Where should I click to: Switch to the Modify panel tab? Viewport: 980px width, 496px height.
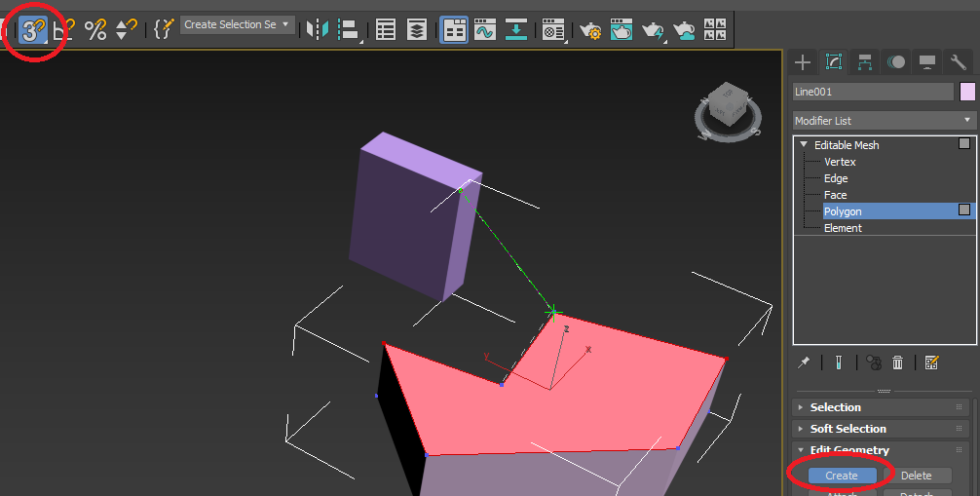834,62
